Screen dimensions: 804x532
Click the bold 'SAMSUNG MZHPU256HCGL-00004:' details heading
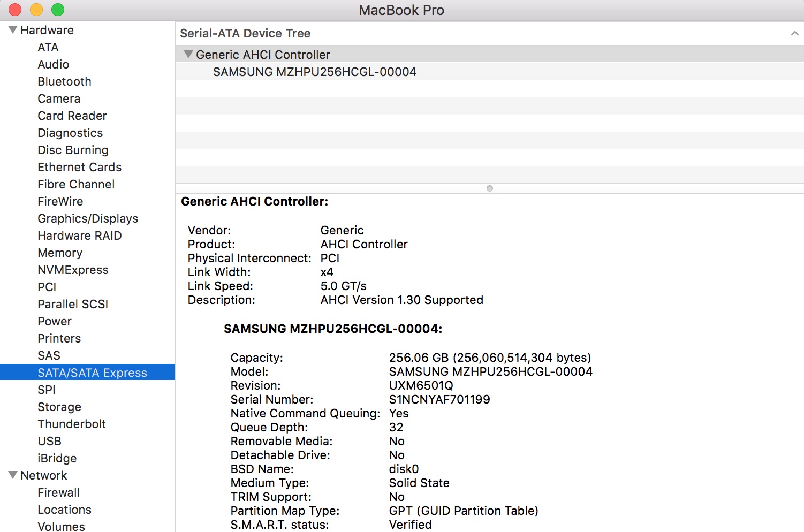333,329
